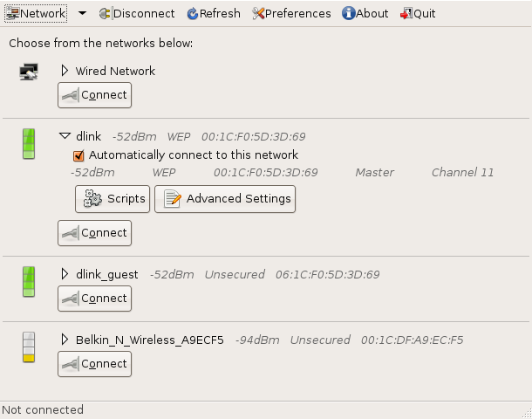Collapse the dlink network details
Image resolution: width=532 pixels, height=419 pixels.
[65, 136]
